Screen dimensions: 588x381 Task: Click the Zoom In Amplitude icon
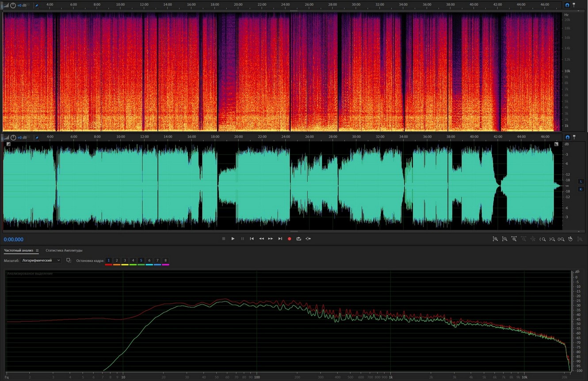[495, 239]
